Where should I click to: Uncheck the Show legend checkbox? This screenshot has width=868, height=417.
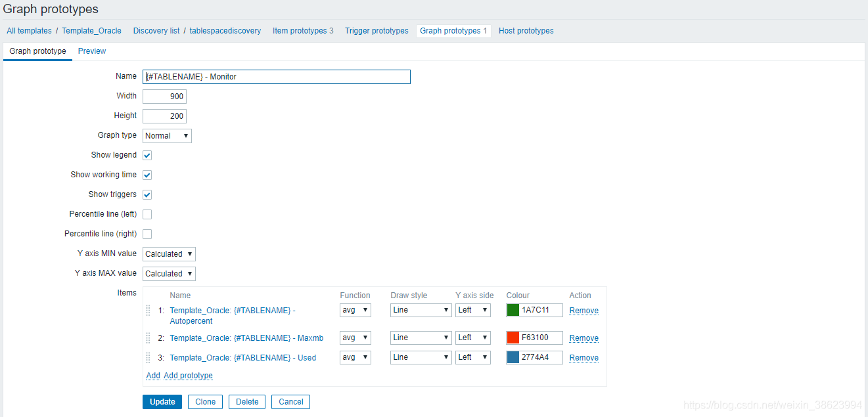[147, 156]
